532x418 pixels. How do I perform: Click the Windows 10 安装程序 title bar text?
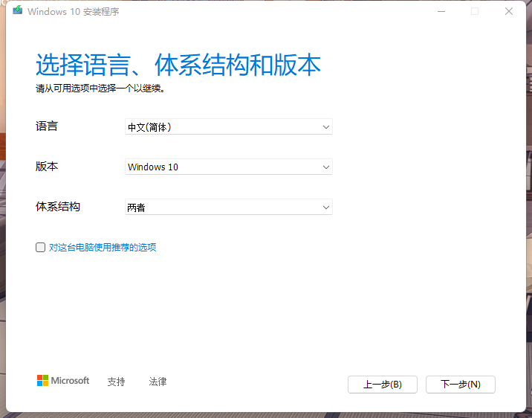click(x=73, y=12)
